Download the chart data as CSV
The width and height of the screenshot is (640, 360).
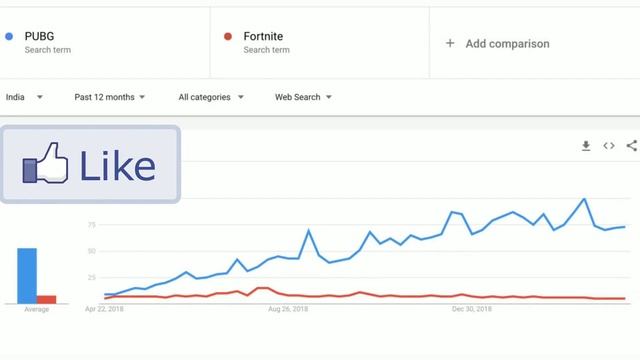click(586, 146)
